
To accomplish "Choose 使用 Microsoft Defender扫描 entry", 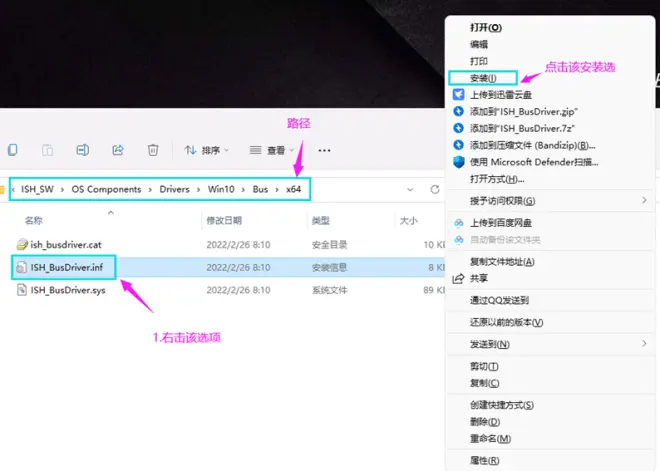I will click(x=534, y=162).
